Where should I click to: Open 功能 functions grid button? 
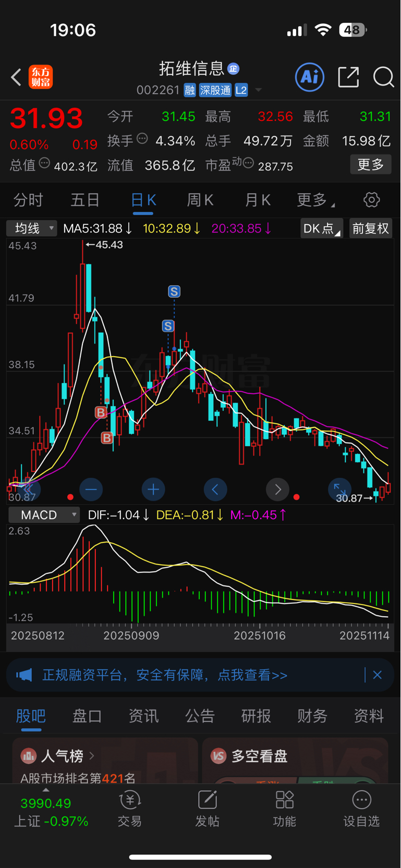284,810
